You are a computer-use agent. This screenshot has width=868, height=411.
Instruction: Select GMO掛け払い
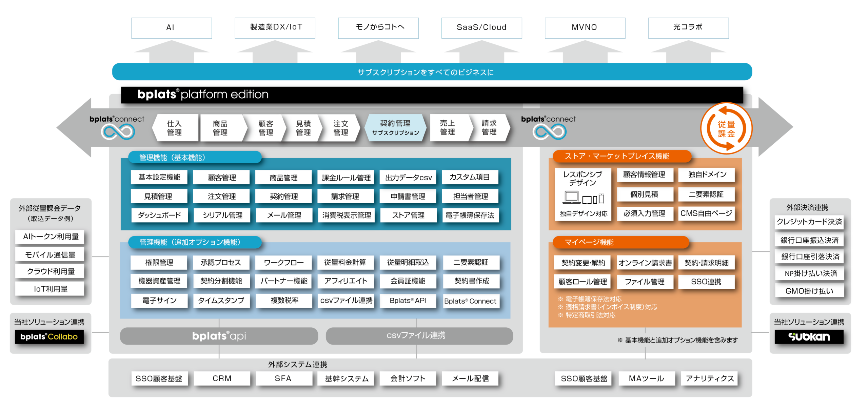pos(809,291)
